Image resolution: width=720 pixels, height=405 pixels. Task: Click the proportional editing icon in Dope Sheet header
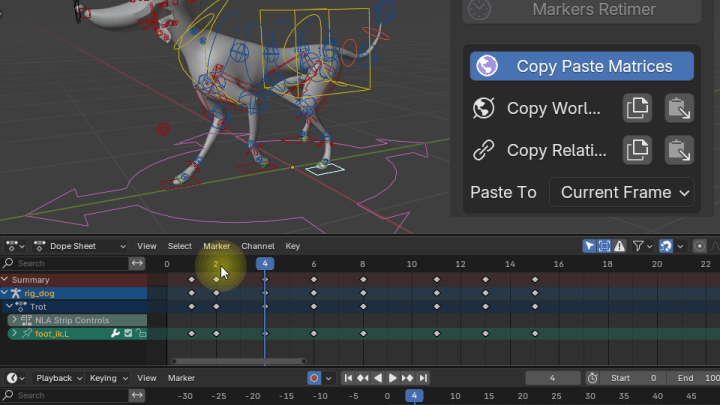[x=700, y=246]
